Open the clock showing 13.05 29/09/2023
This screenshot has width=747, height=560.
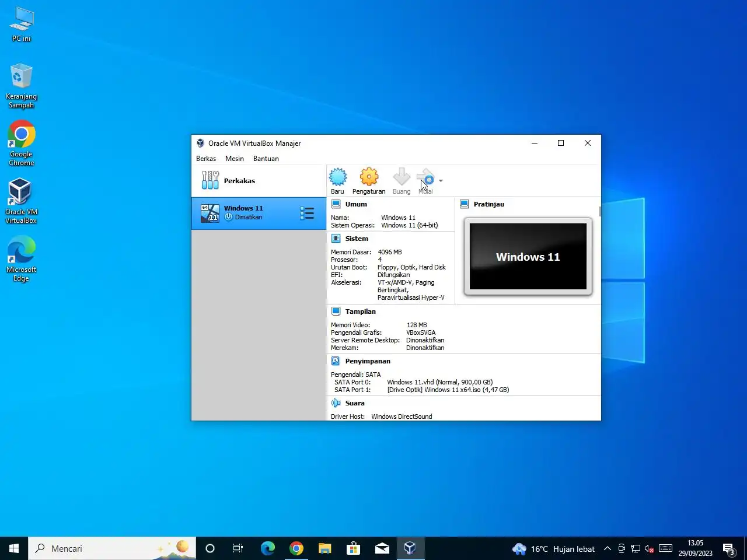[696, 548]
